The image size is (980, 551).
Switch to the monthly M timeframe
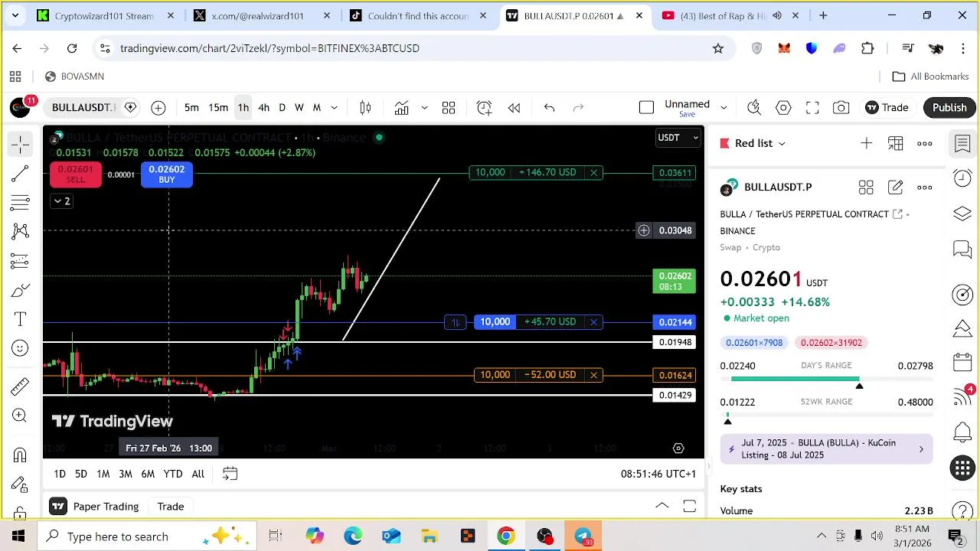point(317,108)
